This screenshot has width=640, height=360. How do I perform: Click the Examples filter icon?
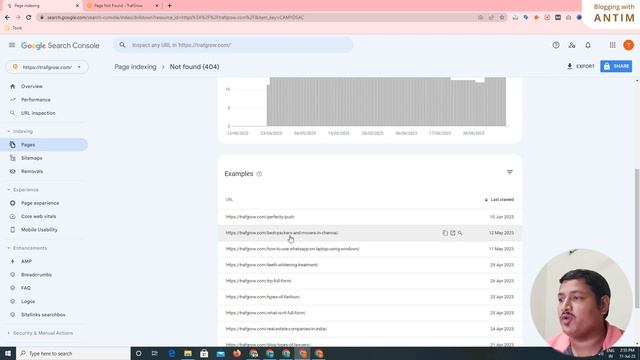(x=509, y=172)
